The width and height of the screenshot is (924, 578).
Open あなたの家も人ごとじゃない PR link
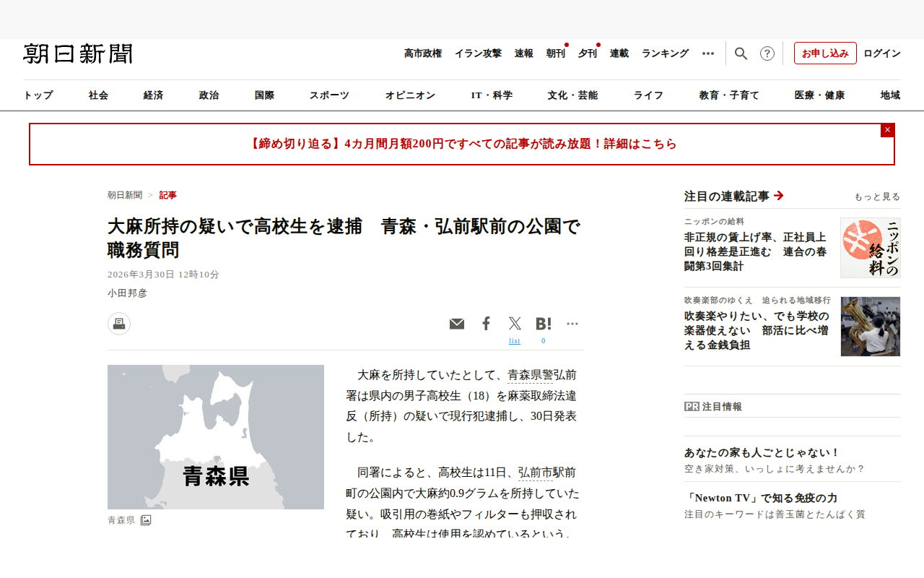(762, 453)
